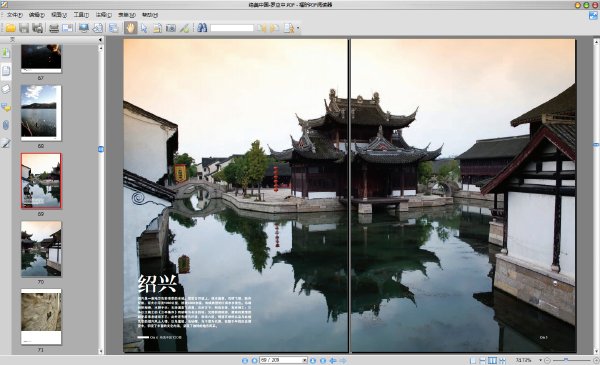Go to the next page button
This screenshot has height=365, width=600.
[x=313, y=360]
